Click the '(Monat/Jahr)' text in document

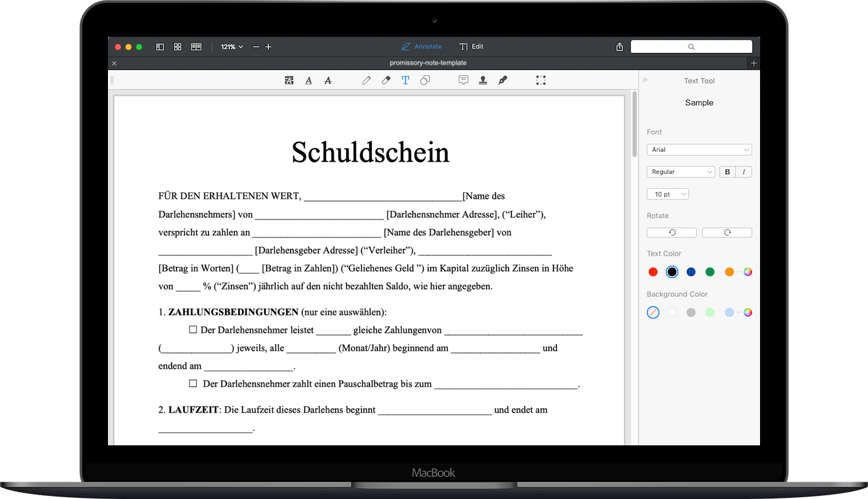click(364, 348)
